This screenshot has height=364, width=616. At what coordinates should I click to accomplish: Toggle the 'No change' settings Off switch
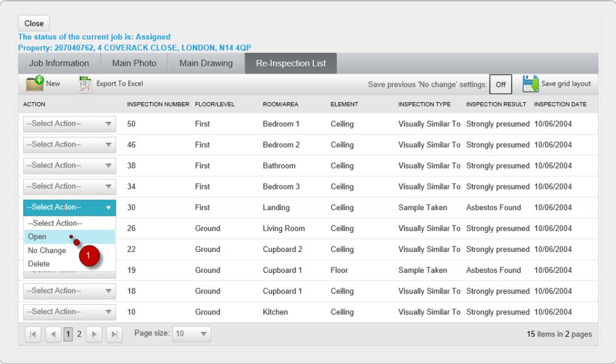point(500,84)
